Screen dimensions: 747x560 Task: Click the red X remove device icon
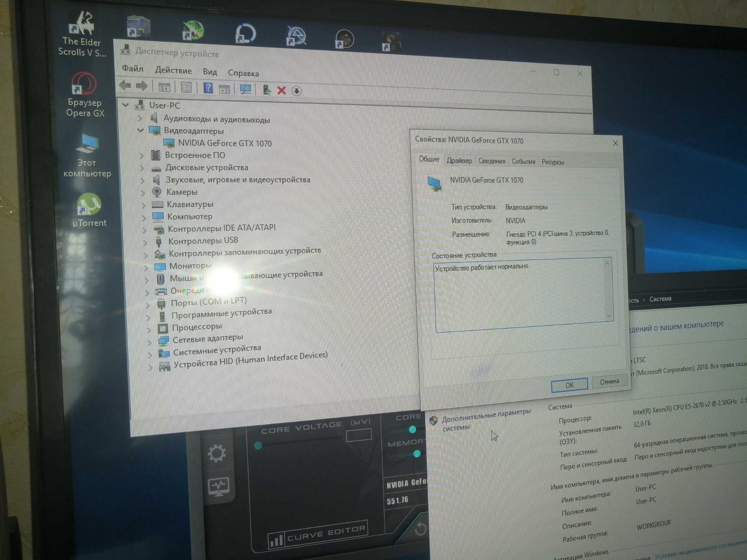tap(282, 90)
